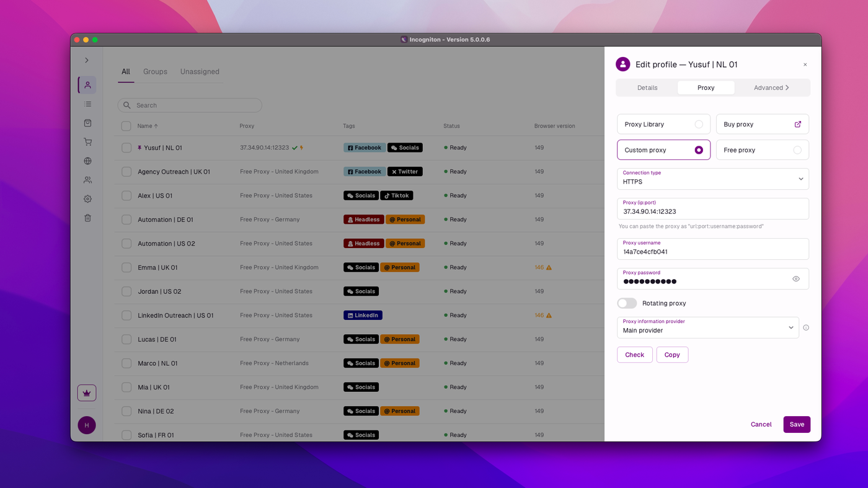Open the shopping cart icon in sidebar
This screenshot has height=488, width=868.
tap(87, 142)
